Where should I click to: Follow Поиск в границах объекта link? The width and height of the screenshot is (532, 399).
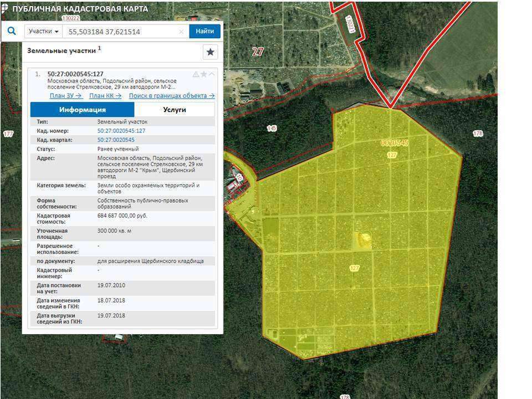pos(172,96)
